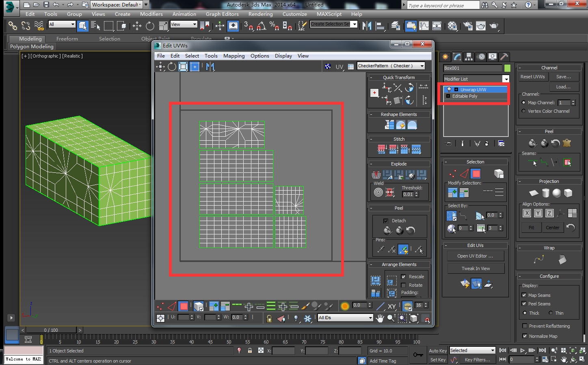Click the Render Production teapot icon
This screenshot has height=365, width=588.
(494, 26)
